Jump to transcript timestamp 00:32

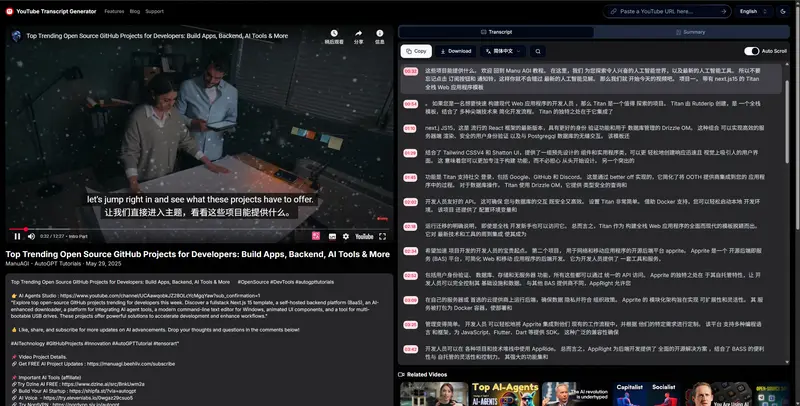pos(411,71)
